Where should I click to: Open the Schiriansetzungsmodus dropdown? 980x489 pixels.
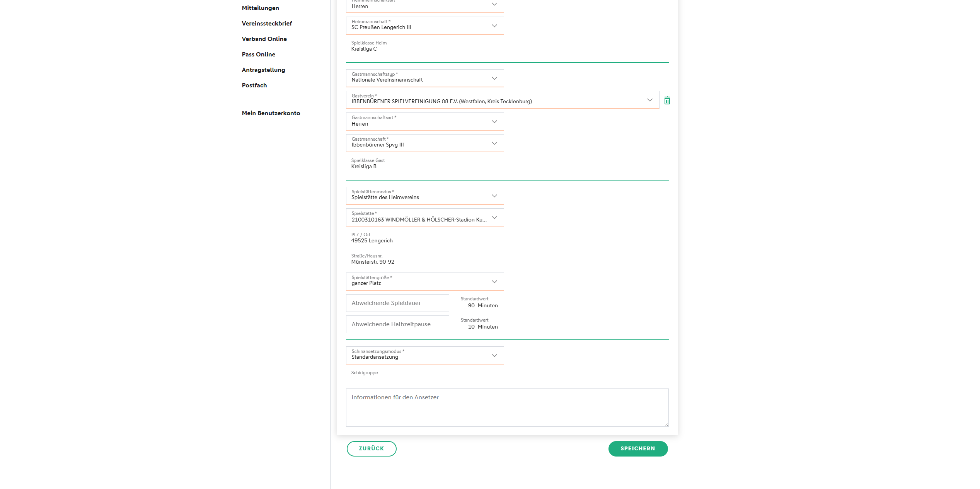click(x=424, y=355)
